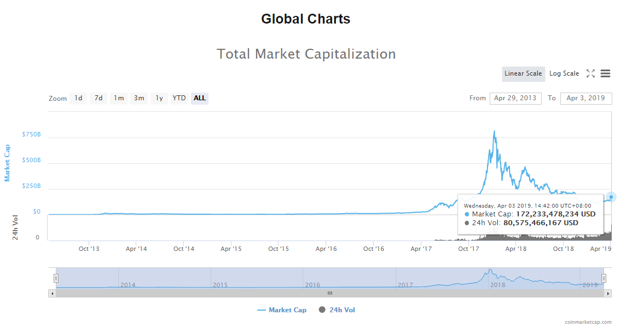Choose the 1y zoom range
The image size is (644, 332).
159,98
